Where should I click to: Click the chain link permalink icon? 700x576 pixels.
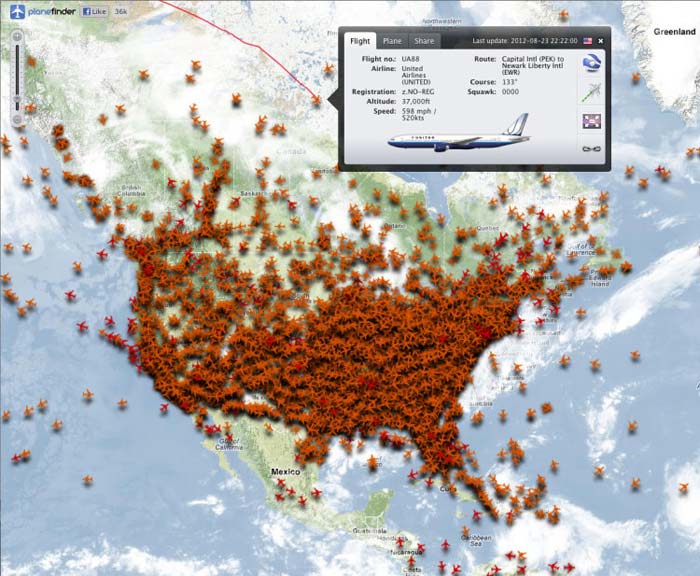click(x=592, y=149)
